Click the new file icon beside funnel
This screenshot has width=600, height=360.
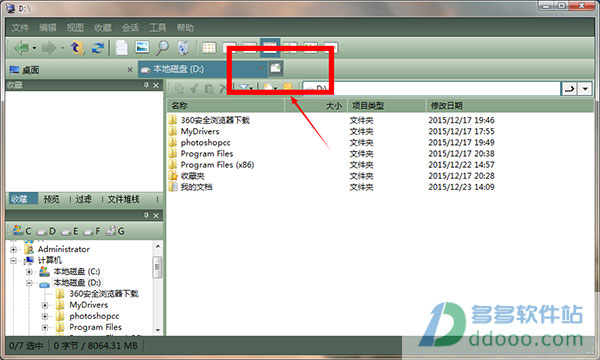(x=268, y=88)
